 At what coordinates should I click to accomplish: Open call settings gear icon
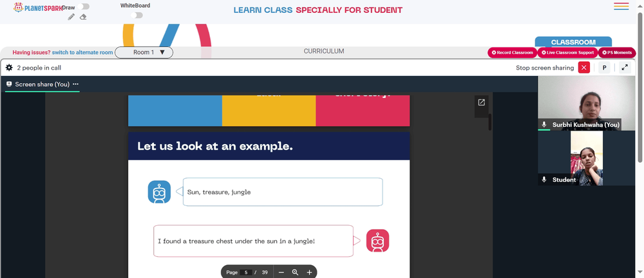coord(9,68)
